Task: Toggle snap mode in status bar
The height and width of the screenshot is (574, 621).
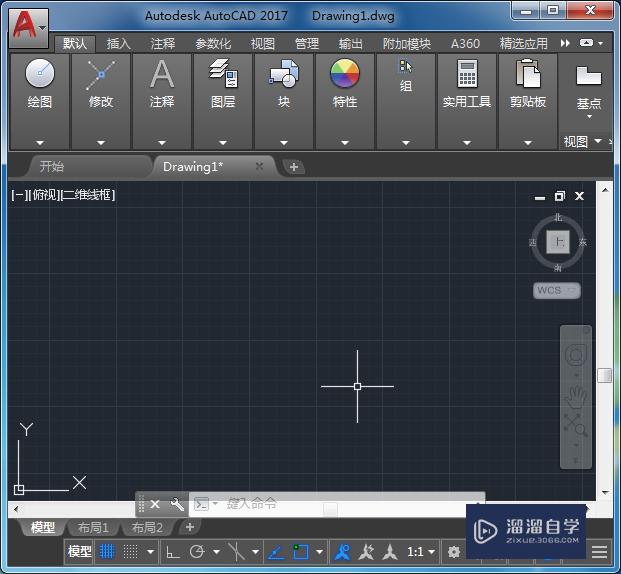Action: coord(130,551)
